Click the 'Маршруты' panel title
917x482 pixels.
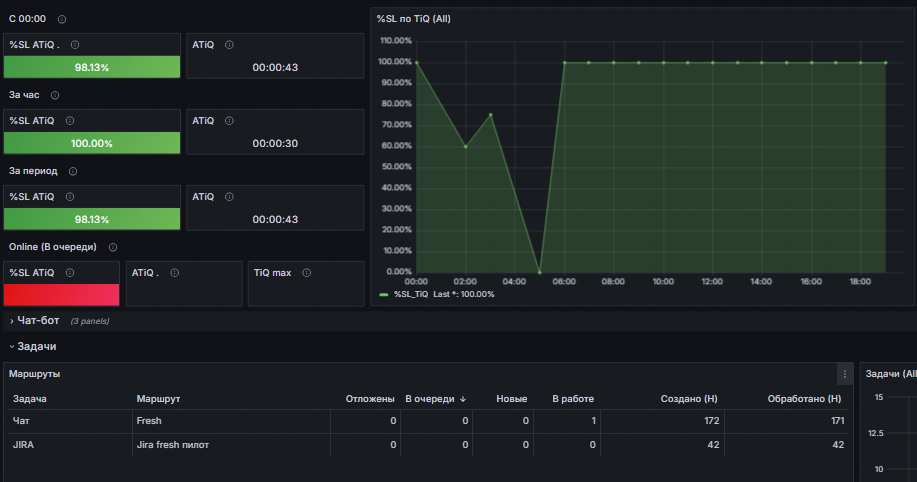[35, 374]
